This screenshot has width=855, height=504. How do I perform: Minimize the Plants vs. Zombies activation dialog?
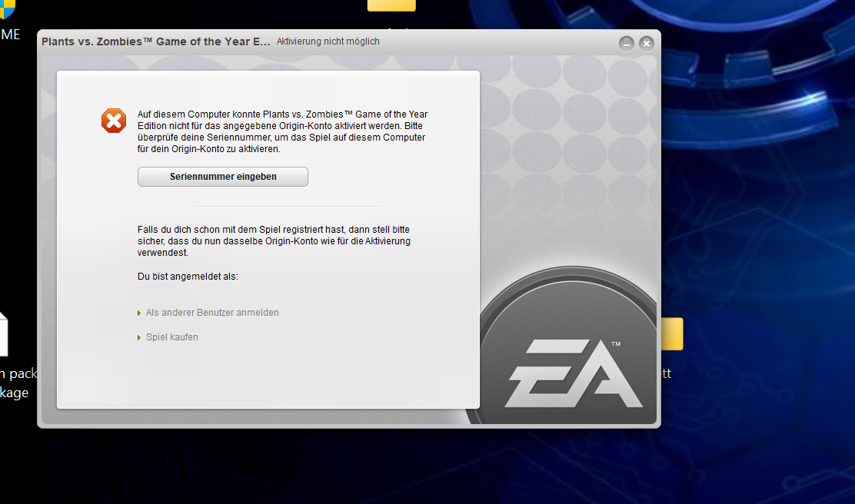[627, 43]
